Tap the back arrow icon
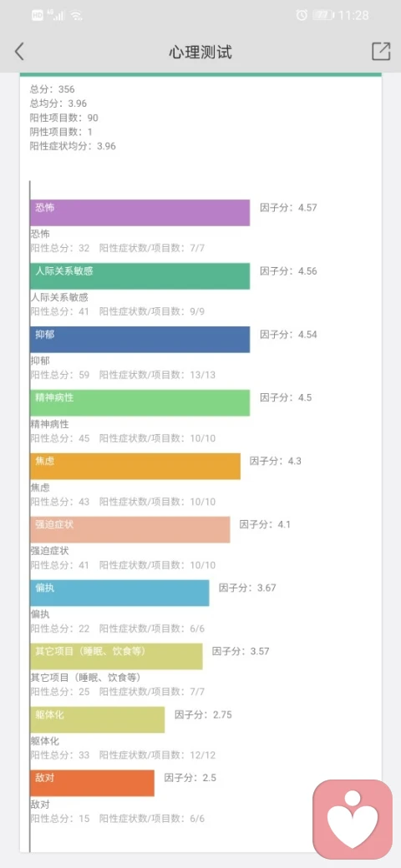This screenshot has width=401, height=868. [x=19, y=52]
